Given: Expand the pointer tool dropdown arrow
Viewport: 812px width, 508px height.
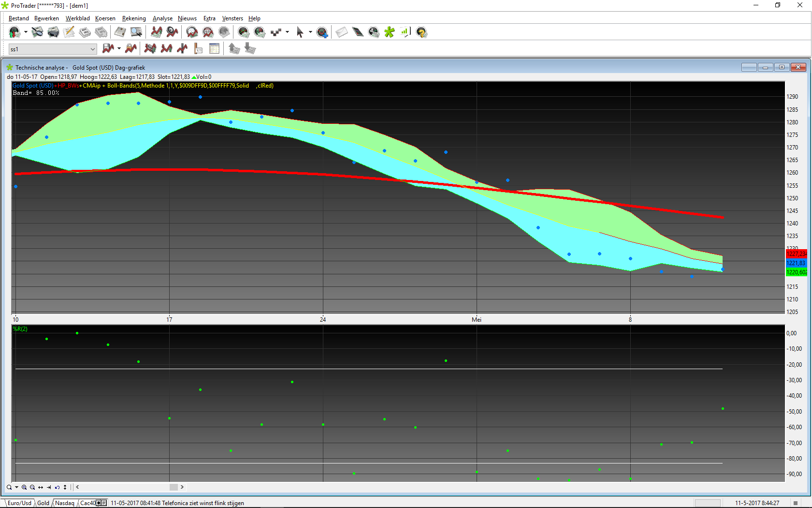Looking at the screenshot, I should click(x=310, y=32).
